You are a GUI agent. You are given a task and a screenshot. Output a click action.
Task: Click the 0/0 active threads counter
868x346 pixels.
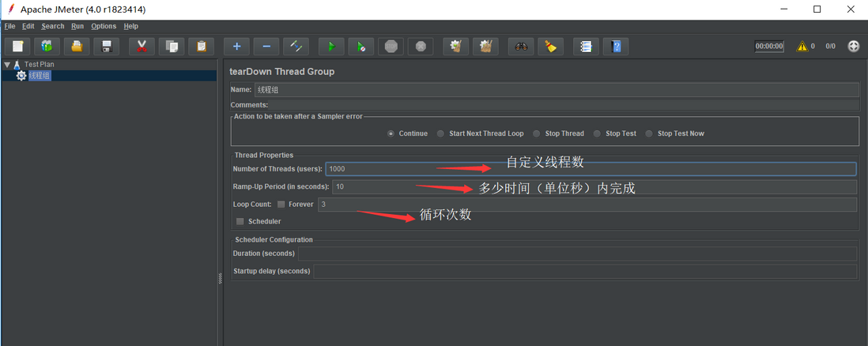[830, 47]
